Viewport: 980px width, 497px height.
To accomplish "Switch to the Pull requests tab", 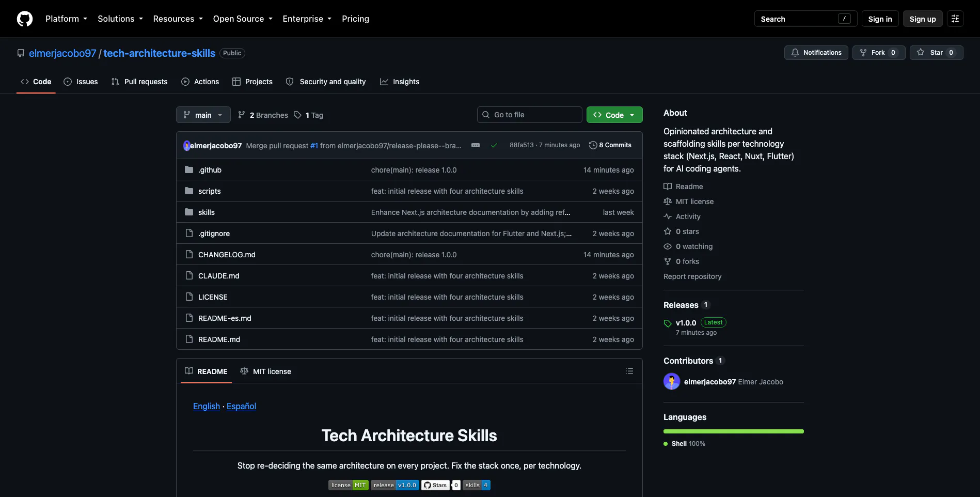I will 139,82.
